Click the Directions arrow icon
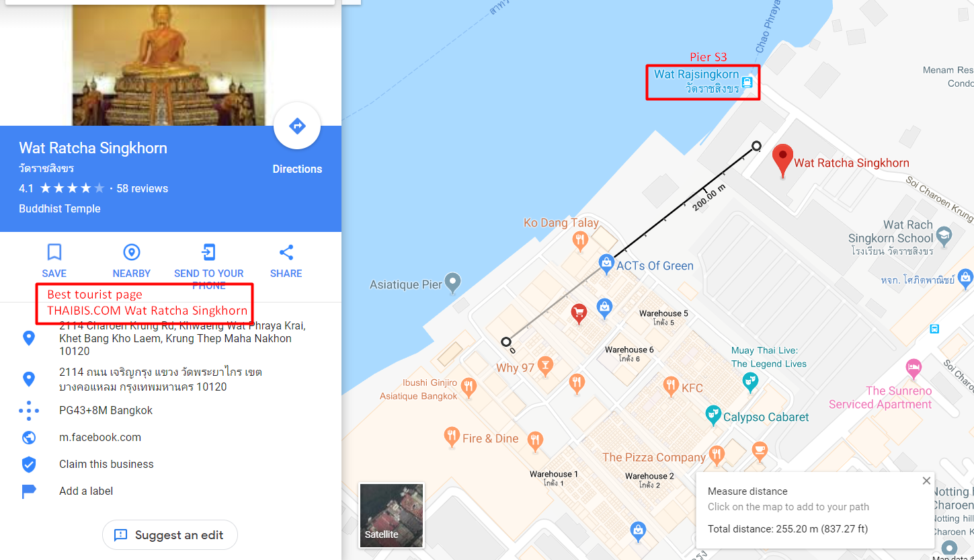974x560 pixels. coord(297,126)
